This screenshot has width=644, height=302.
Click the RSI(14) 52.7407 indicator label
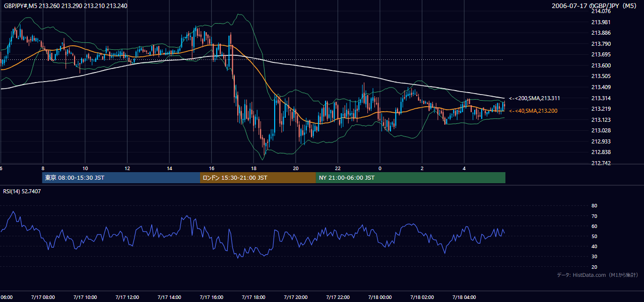pos(22,191)
